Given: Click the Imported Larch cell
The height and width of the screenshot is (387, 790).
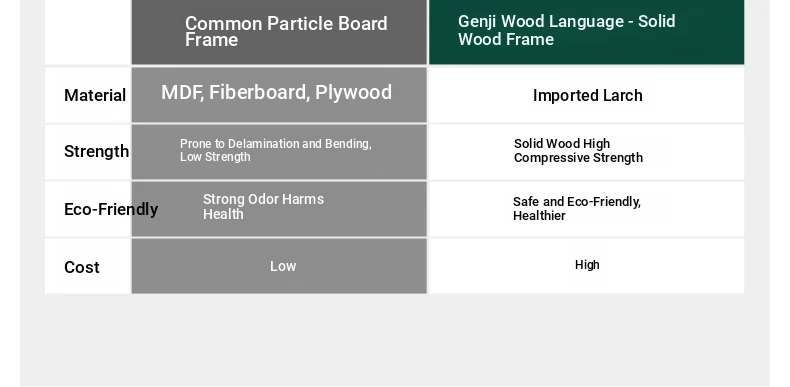Looking at the screenshot, I should [x=586, y=95].
